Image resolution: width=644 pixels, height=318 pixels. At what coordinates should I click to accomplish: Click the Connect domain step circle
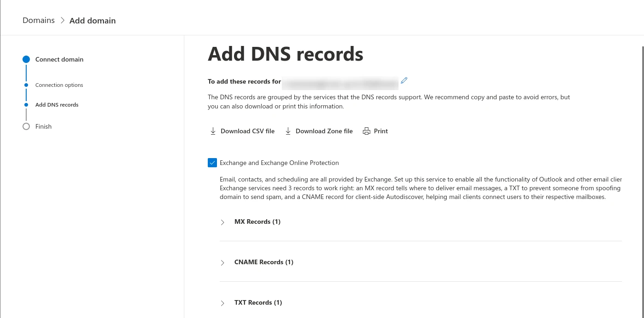(26, 59)
